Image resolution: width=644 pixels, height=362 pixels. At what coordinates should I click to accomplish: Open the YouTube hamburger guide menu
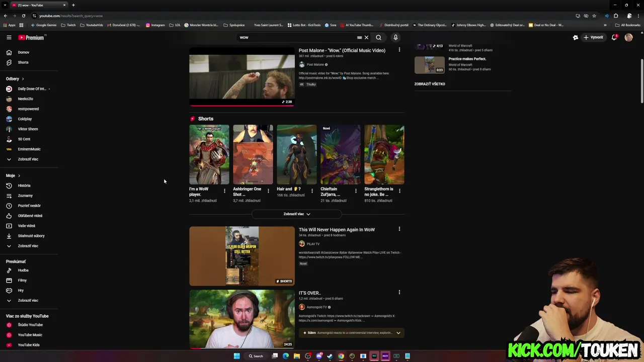click(9, 38)
